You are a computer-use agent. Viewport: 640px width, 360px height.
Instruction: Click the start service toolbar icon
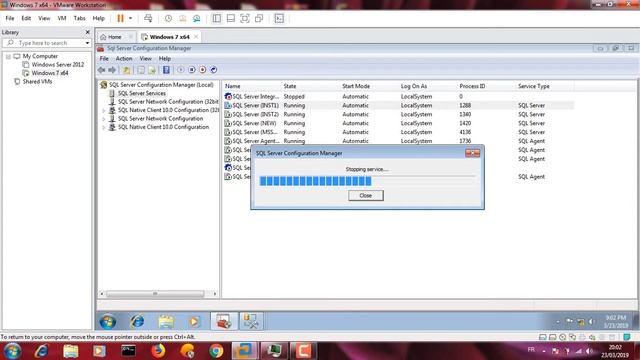click(x=180, y=70)
